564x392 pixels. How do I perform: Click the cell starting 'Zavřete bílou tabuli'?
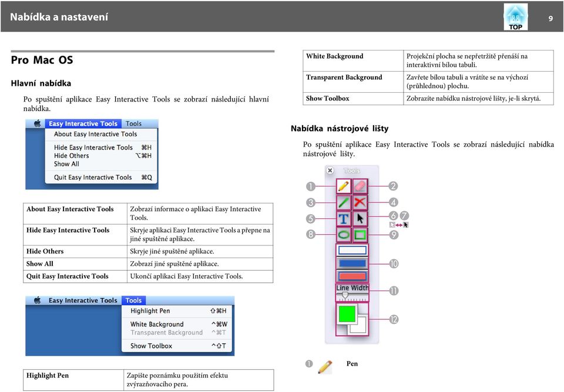tap(478, 82)
